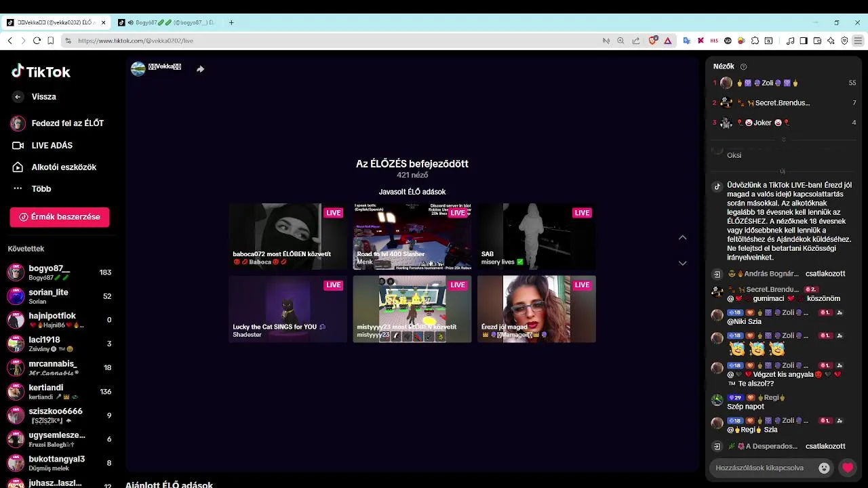Viewport: 868px width, 488px height.
Task: Open Brave Rewards triangle icon
Action: (x=667, y=41)
